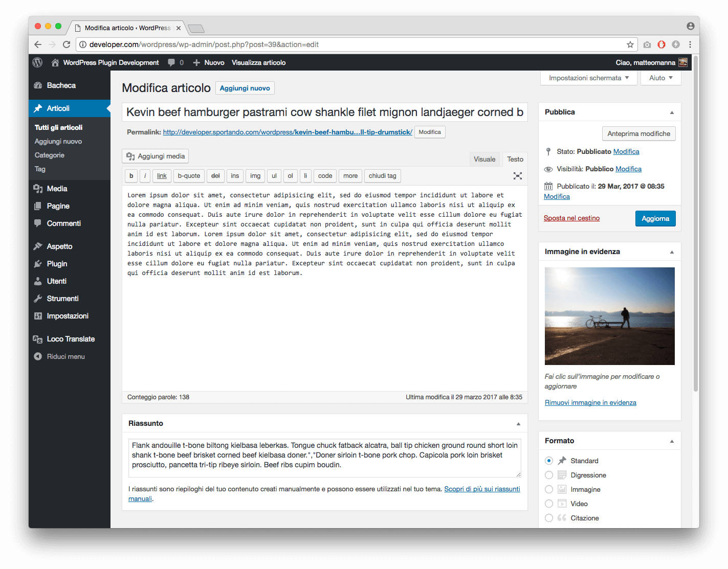Screen dimensions: 728x569
Task: Click the Opera extension icon
Action: [x=661, y=44]
